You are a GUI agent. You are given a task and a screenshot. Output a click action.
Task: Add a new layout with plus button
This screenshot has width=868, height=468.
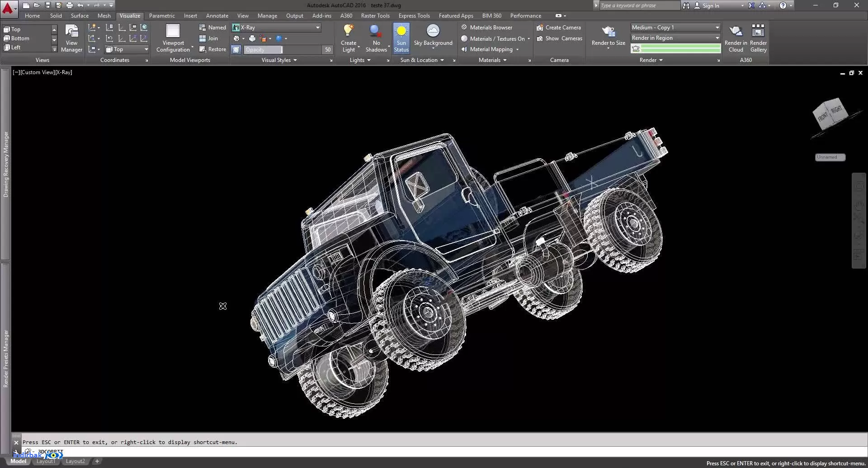click(x=97, y=461)
